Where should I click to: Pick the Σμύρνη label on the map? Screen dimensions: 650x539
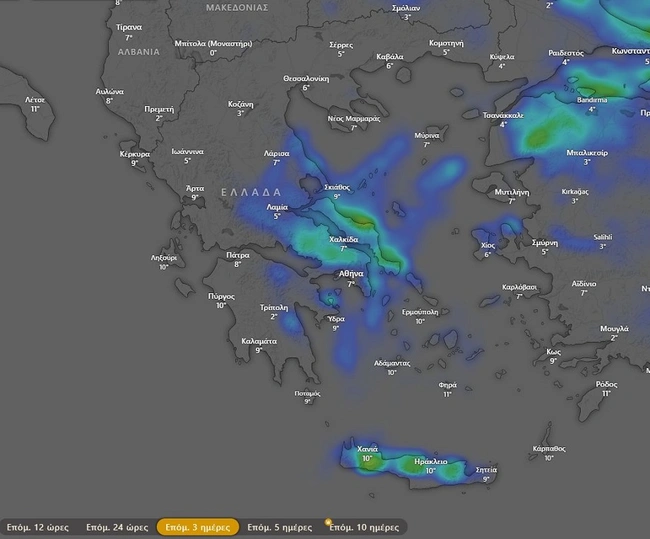point(545,242)
